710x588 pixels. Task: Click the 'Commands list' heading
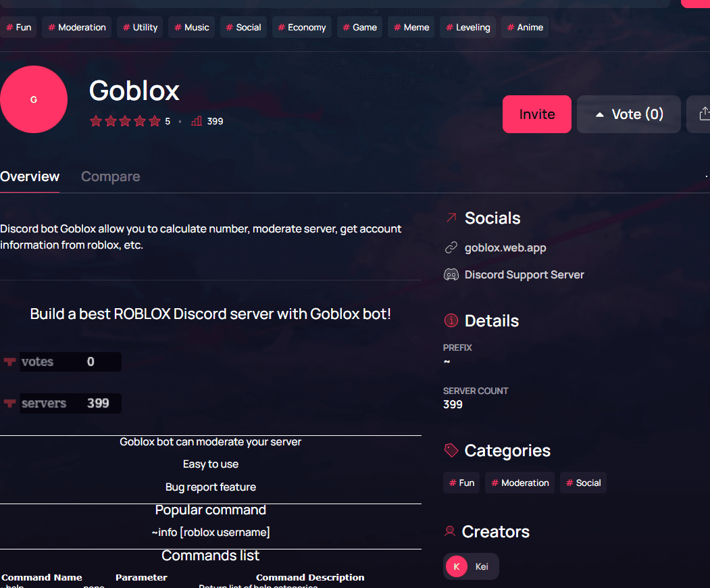211,556
